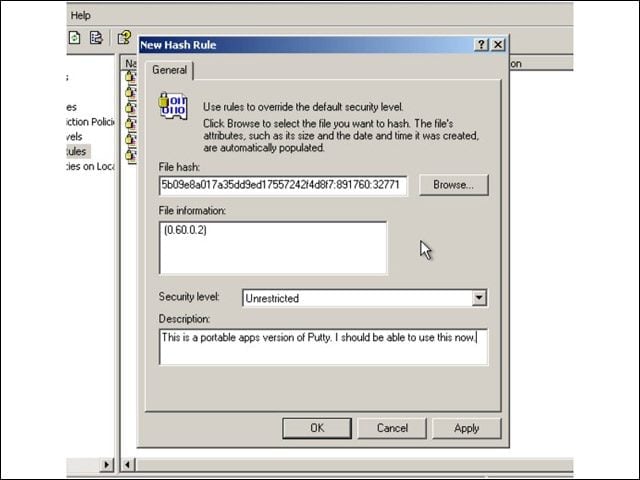Click the Help toolbar icon with question mark
Screen dimensions: 640x480
124,38
